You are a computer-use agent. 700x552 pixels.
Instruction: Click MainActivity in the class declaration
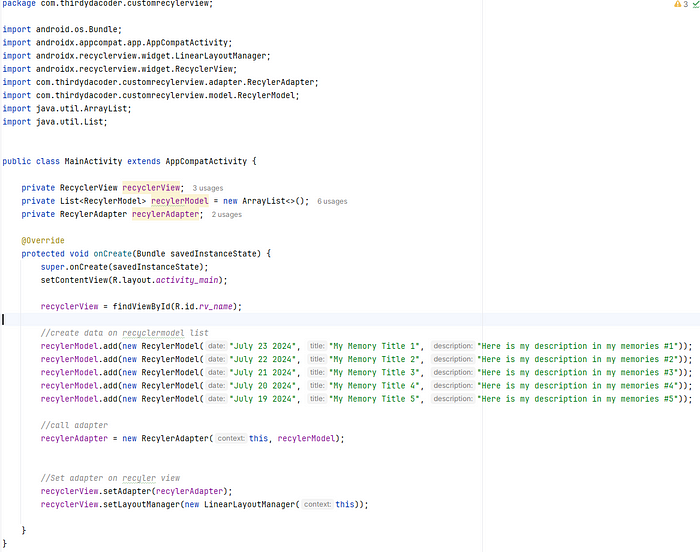93,161
